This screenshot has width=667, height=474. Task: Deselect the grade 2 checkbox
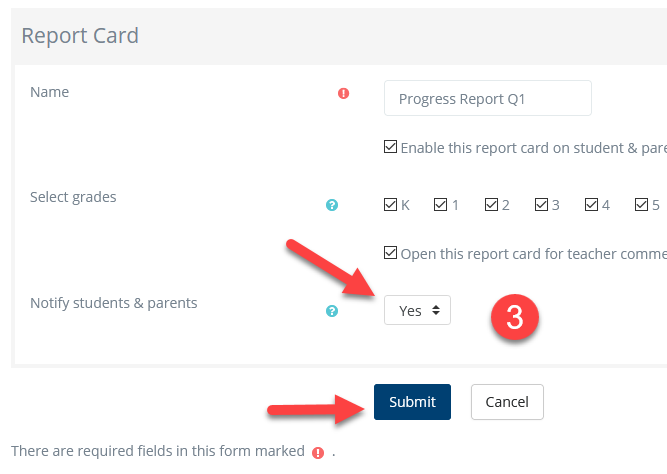(x=491, y=205)
